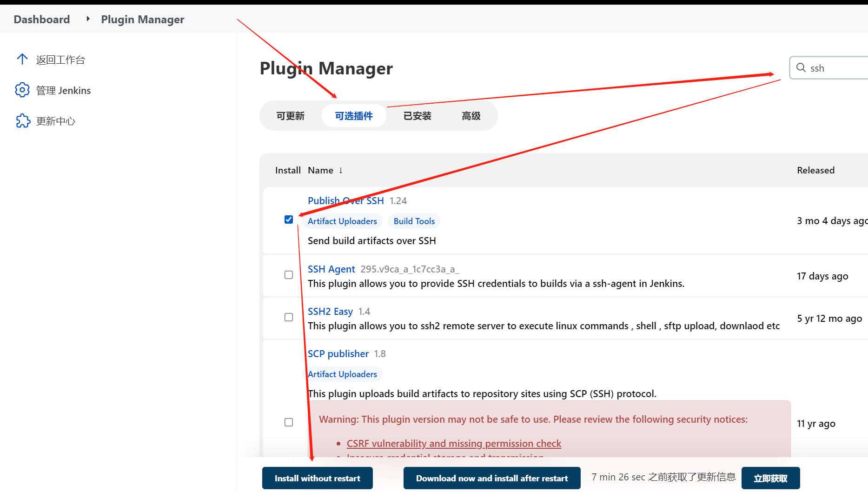Open 更新中心 from the sidebar
Screen dimensions: 868x492
[x=56, y=121]
